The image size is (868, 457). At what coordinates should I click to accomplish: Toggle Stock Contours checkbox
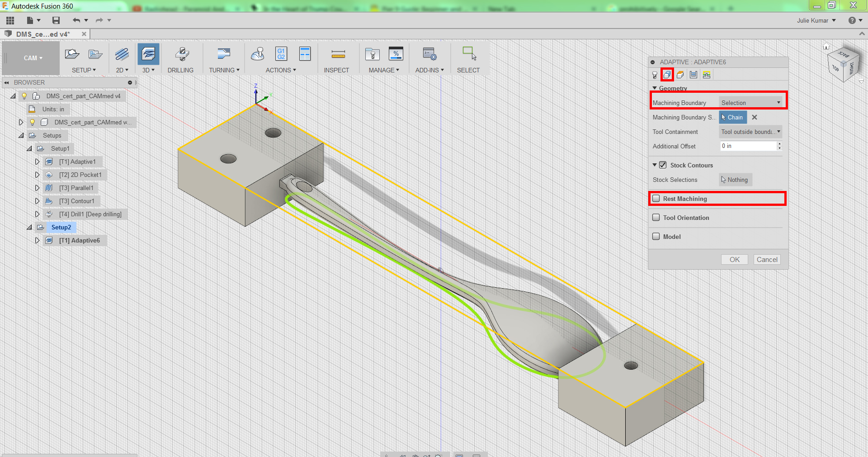pos(663,165)
